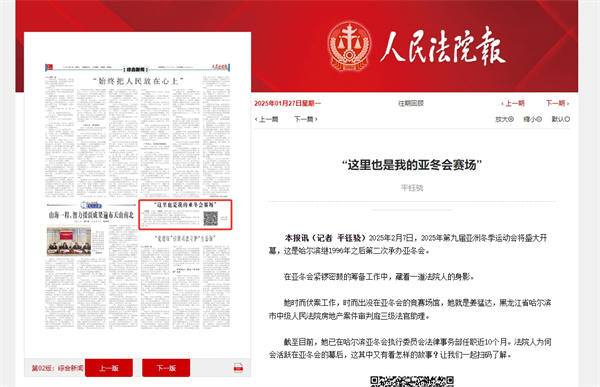
Task: Click the date 2025年01月27日星期一
Action: 287,103
